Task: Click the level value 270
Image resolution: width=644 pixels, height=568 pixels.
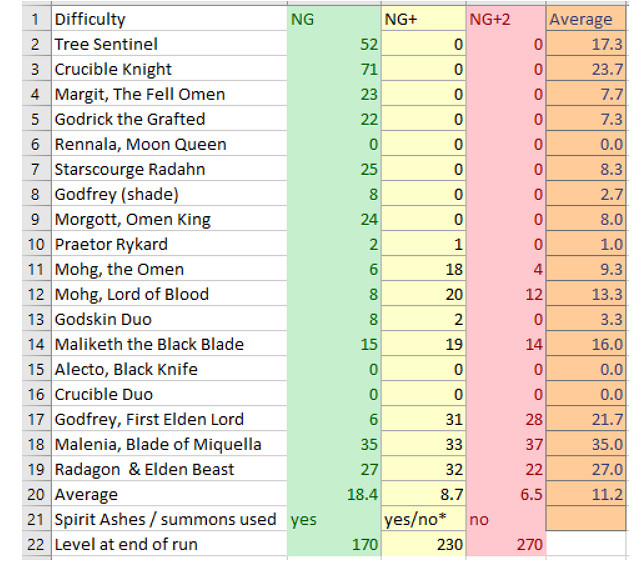Action: (x=523, y=544)
